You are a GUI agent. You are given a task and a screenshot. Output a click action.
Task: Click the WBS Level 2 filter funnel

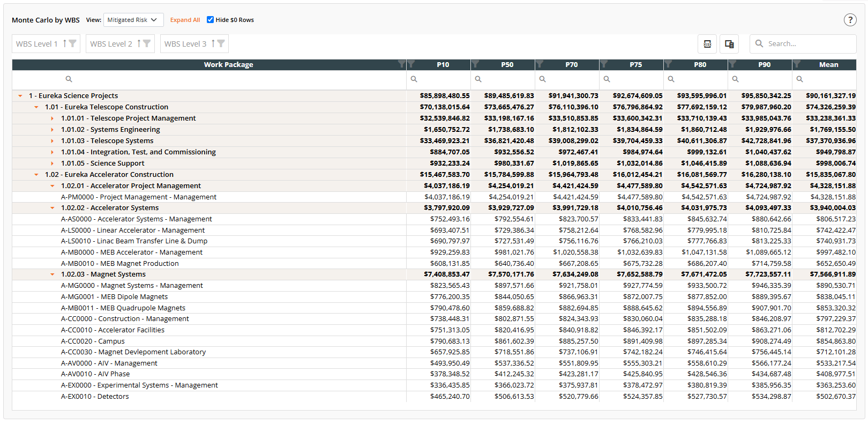pyautogui.click(x=146, y=43)
